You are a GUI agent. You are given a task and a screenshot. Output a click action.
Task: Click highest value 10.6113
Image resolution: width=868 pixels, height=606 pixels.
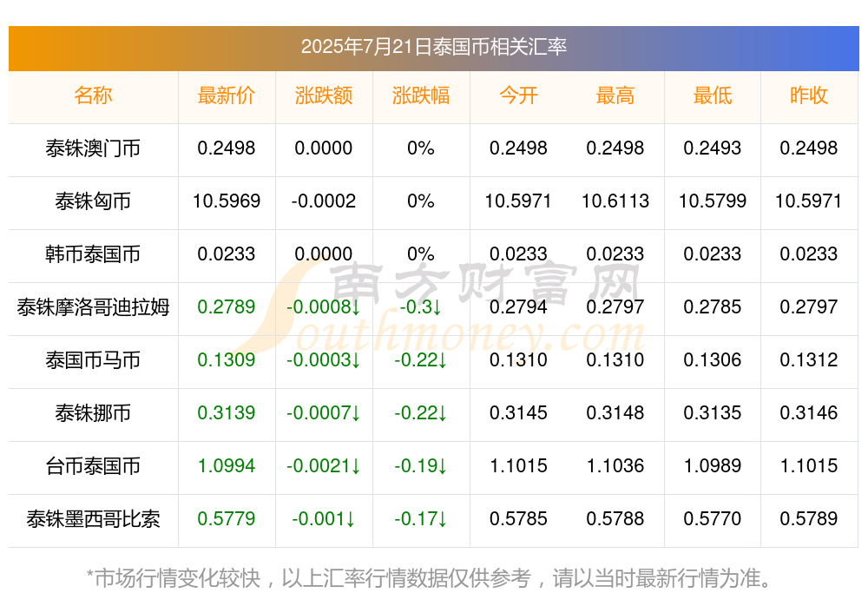click(615, 201)
